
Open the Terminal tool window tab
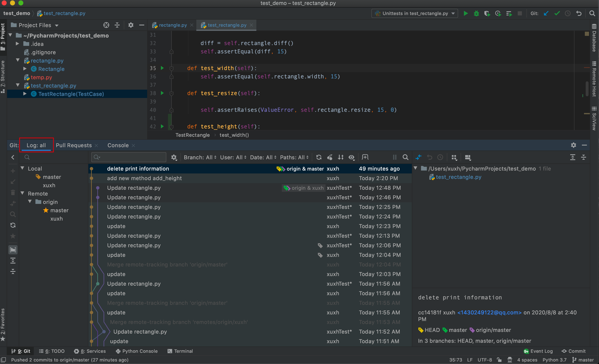(180, 351)
